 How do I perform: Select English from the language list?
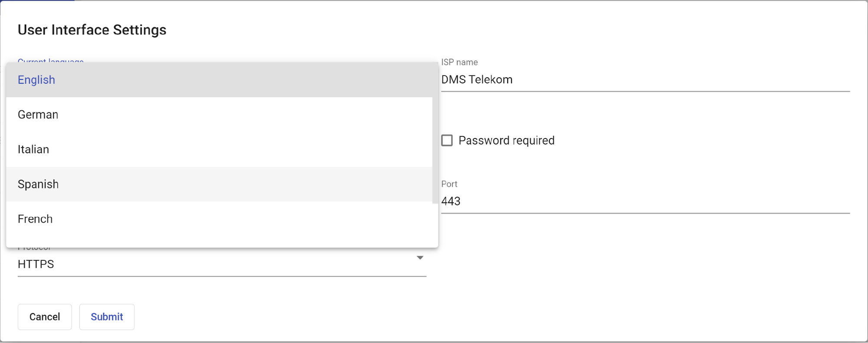coord(36,80)
